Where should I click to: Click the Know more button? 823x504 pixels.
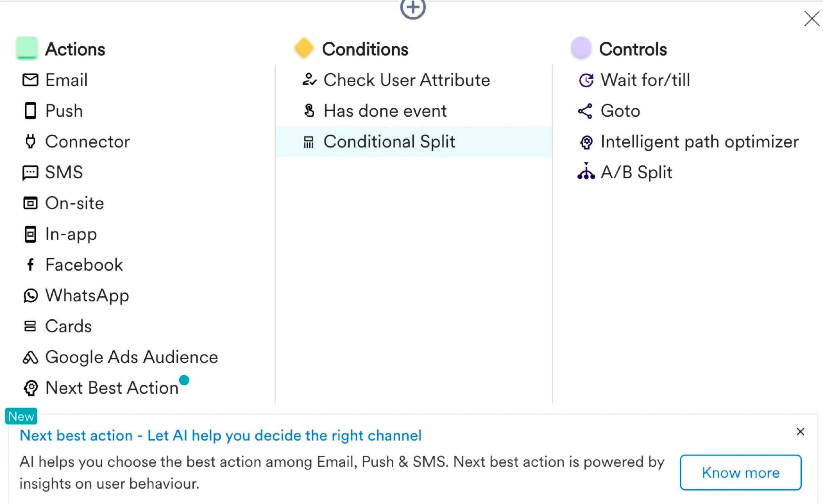(741, 473)
